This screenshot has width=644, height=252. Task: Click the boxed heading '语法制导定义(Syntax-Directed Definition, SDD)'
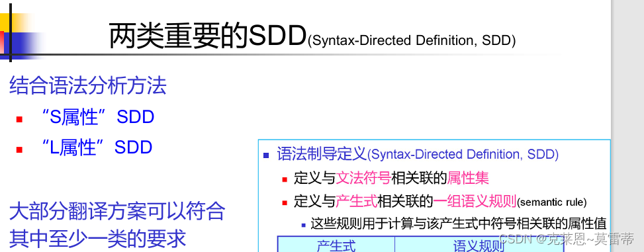point(418,155)
